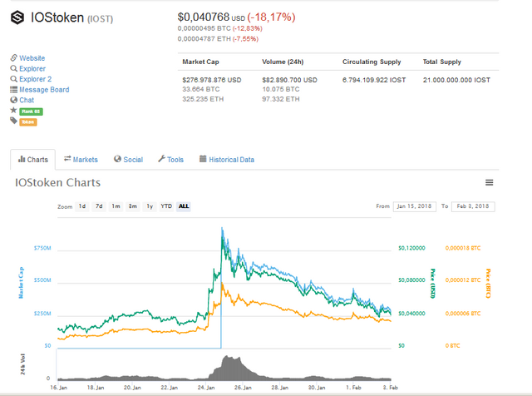
Task: Switch to the Tools tab
Action: (170, 159)
